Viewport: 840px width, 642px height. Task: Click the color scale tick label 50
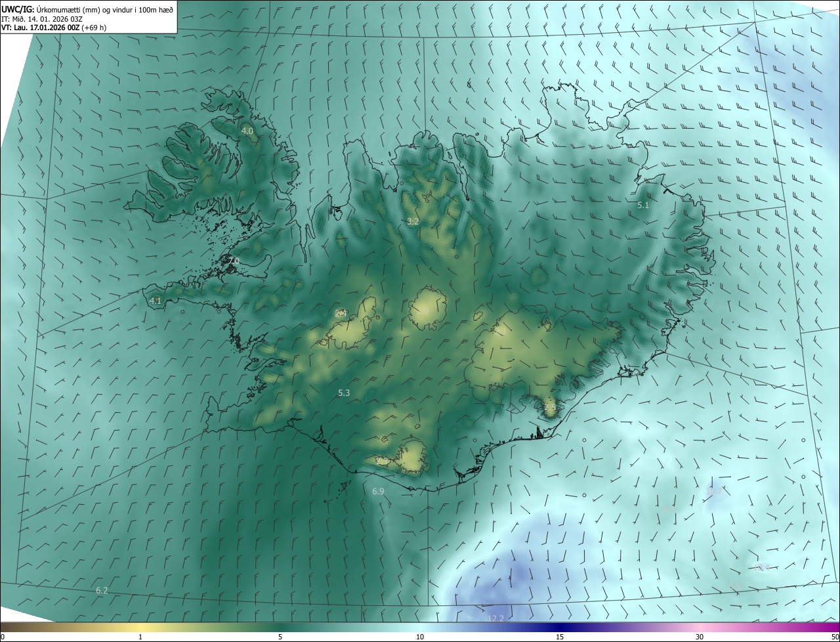pyautogui.click(x=835, y=637)
